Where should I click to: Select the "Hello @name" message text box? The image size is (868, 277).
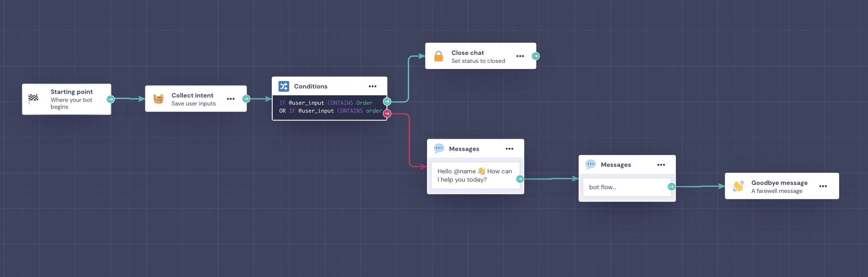coord(474,176)
